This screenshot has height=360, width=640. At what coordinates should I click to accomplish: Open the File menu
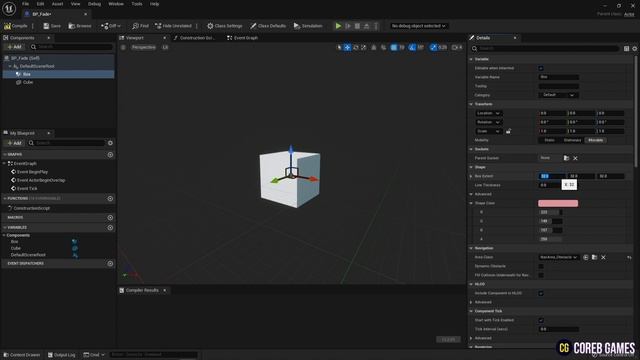coord(25,4)
